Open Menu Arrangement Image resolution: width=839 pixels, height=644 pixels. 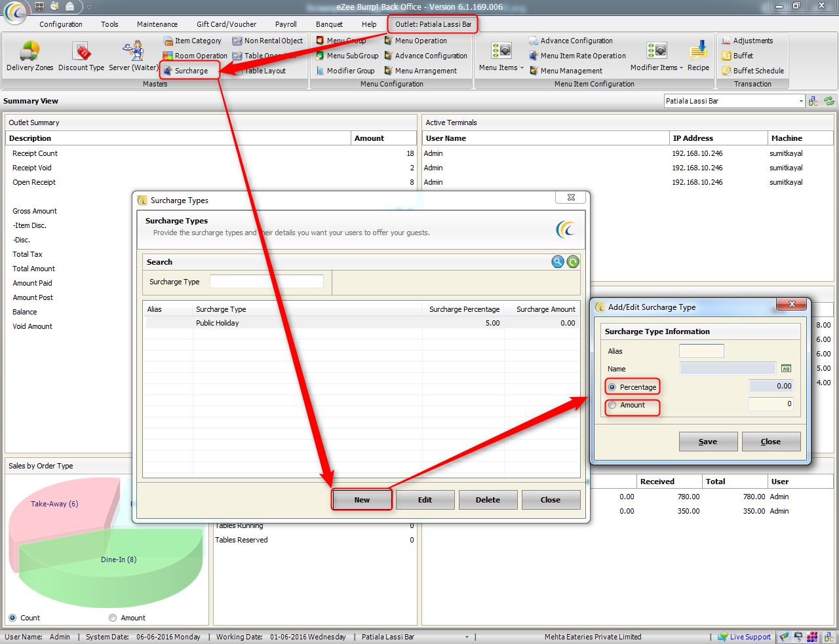tap(421, 71)
